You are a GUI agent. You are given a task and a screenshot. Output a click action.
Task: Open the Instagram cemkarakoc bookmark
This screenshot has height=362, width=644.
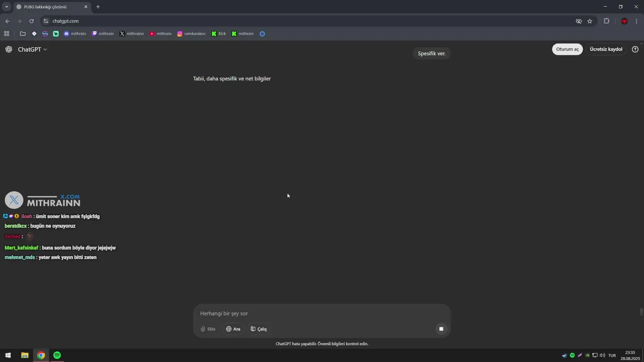pyautogui.click(x=192, y=34)
